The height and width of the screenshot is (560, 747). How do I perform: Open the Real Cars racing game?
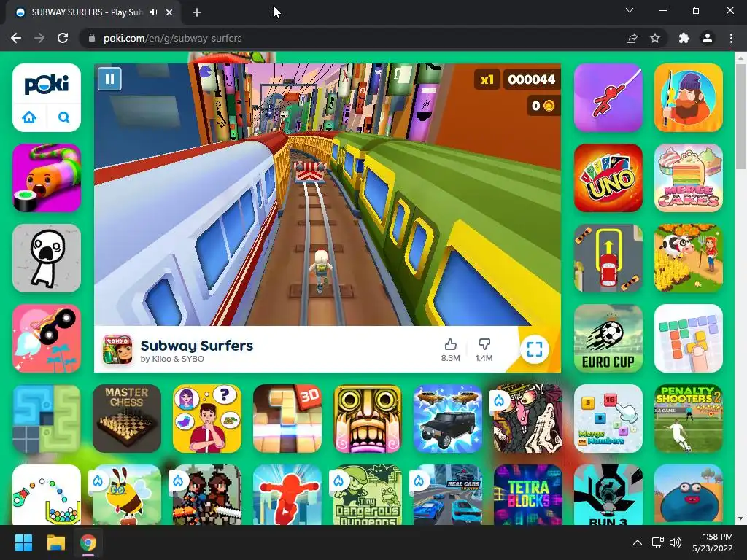click(x=448, y=495)
